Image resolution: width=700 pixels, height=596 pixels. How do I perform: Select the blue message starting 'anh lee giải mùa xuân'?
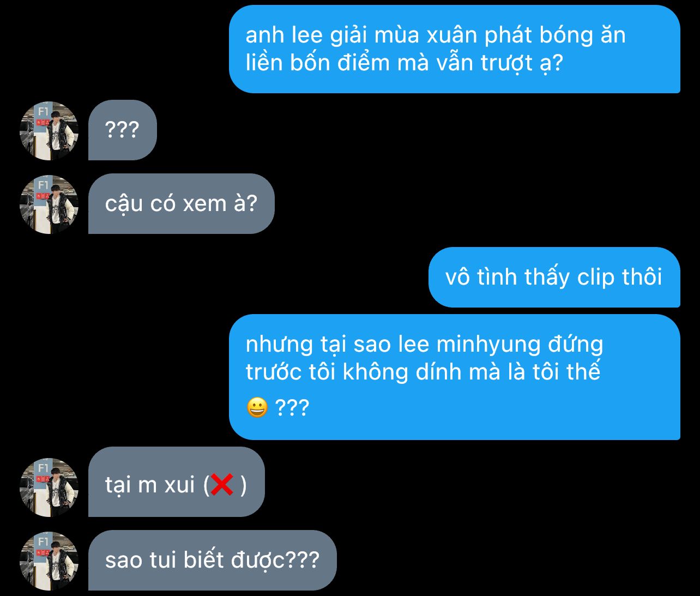click(455, 49)
